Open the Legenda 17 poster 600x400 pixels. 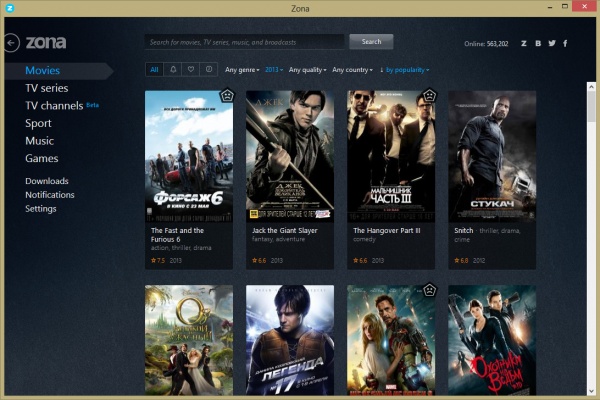pos(290,340)
